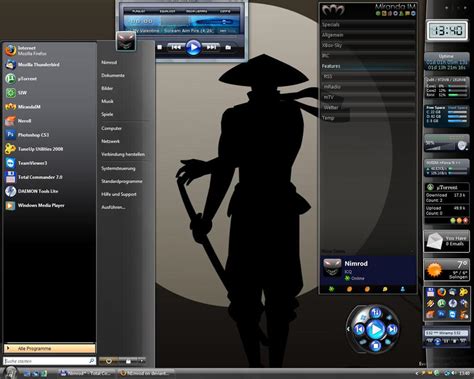Click the large play button on circular widget
This screenshot has width=474, height=379.
pos(375,329)
